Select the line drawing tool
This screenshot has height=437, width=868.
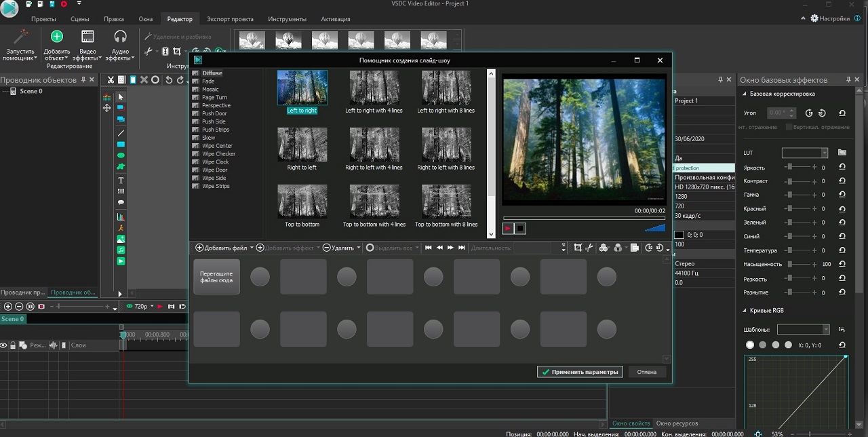coord(121,133)
